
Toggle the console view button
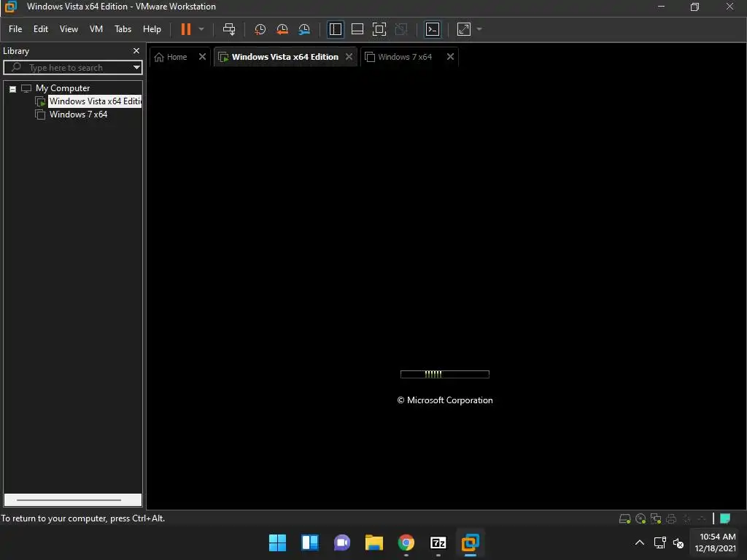(433, 29)
